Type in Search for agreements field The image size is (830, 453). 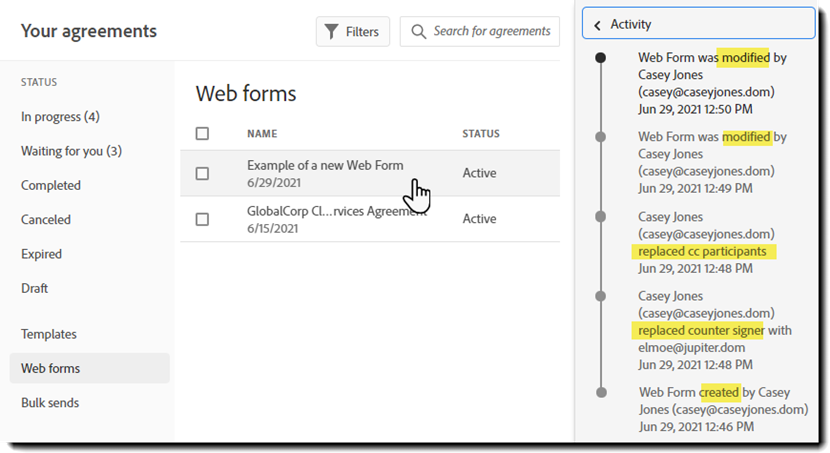click(491, 32)
